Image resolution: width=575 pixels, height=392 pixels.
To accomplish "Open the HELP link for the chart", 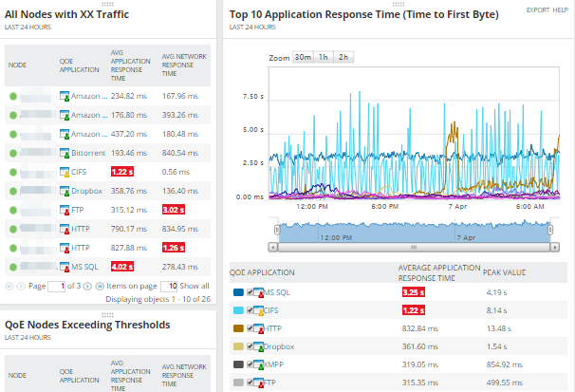I will 563,9.
